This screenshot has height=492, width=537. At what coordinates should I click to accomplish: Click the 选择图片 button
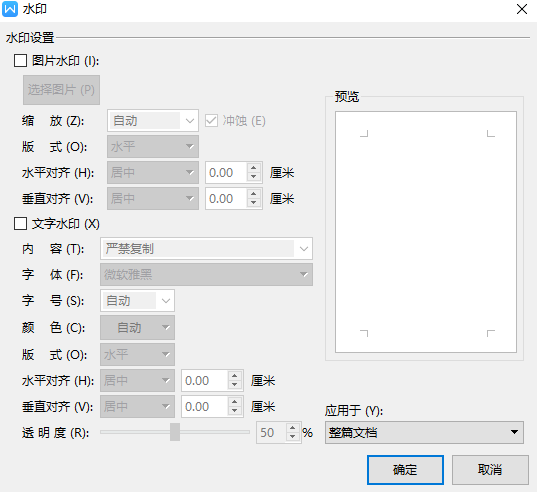[x=61, y=90]
